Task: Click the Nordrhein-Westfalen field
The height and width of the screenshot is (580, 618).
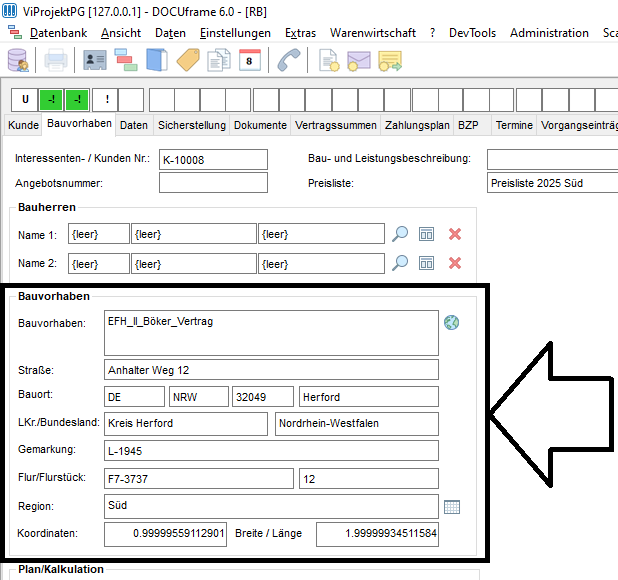Action: 357,424
